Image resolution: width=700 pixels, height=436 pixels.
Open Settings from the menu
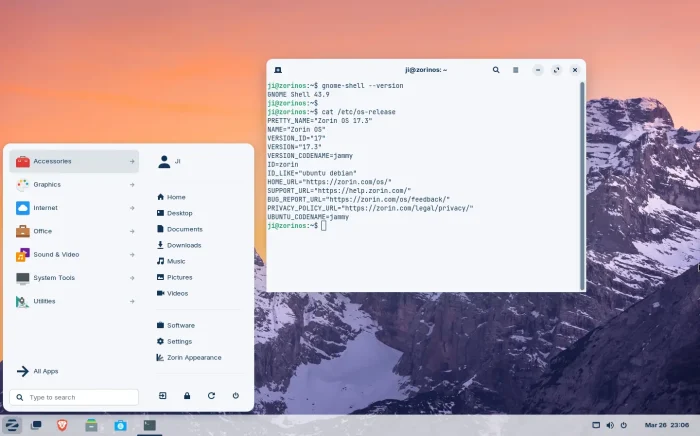[x=174, y=341]
